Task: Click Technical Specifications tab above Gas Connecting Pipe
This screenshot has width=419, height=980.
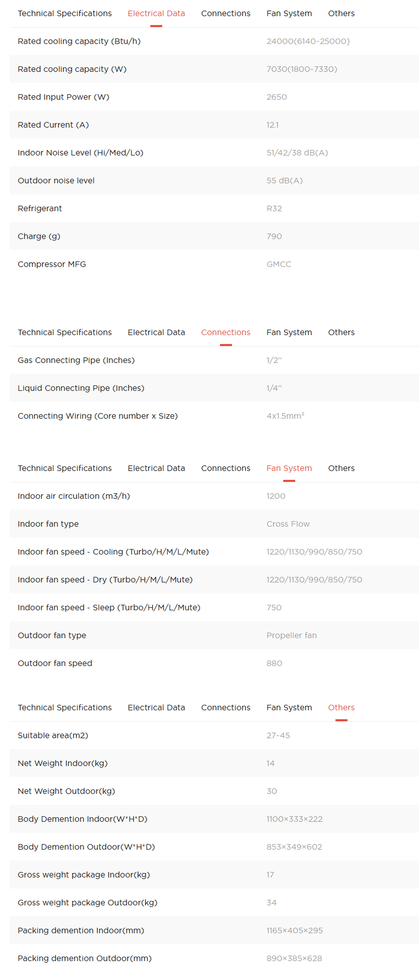Action: 65,332
